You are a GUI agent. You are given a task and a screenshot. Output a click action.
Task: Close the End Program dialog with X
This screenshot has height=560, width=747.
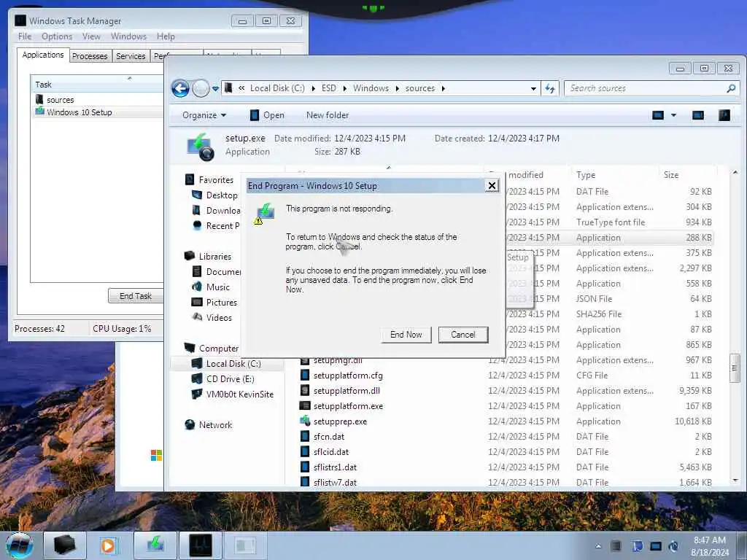coord(492,186)
